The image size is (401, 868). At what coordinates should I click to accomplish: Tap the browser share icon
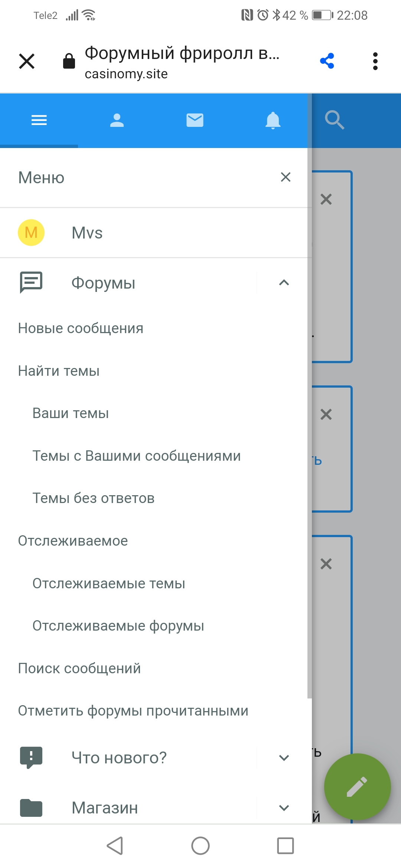pyautogui.click(x=327, y=61)
